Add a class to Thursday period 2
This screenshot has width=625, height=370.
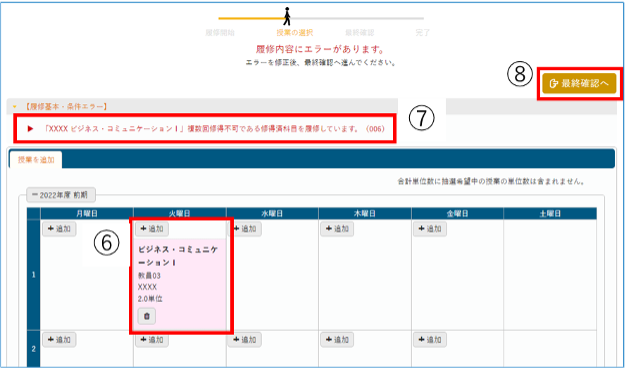(x=337, y=340)
